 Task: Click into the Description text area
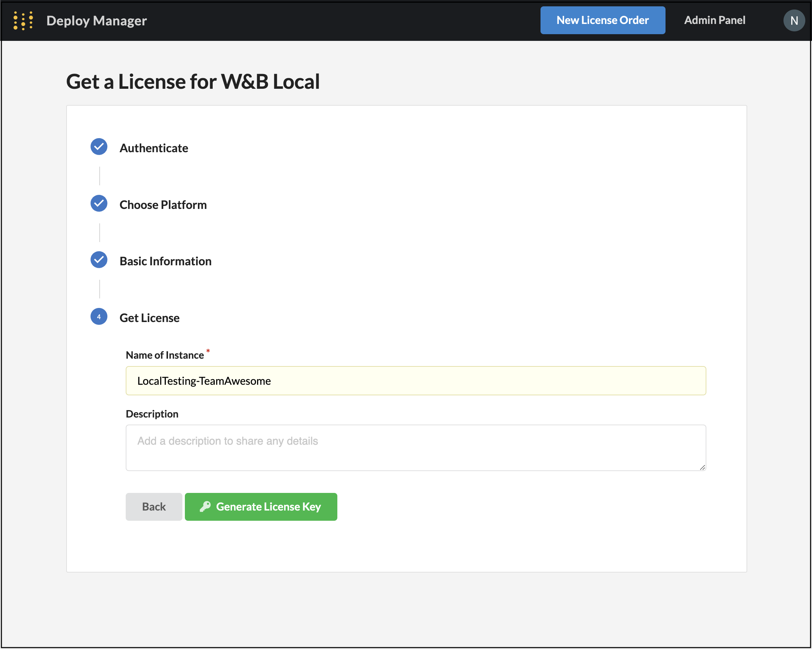point(416,447)
